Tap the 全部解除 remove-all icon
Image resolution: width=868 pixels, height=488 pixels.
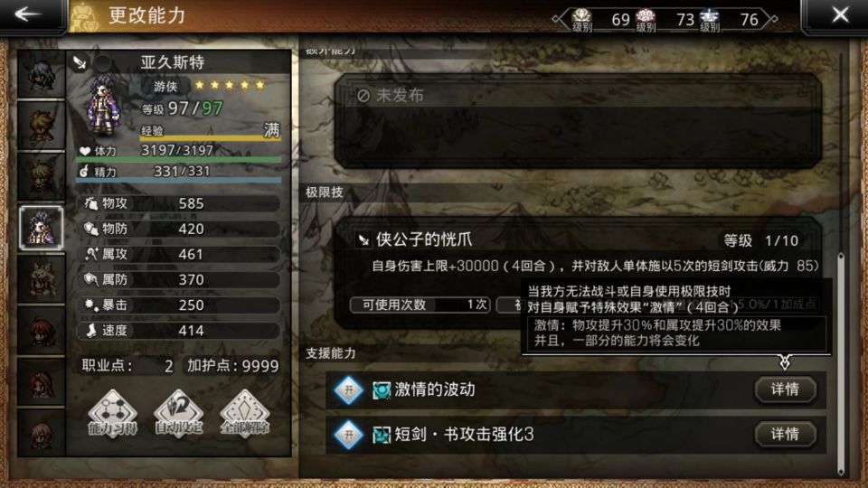(245, 413)
